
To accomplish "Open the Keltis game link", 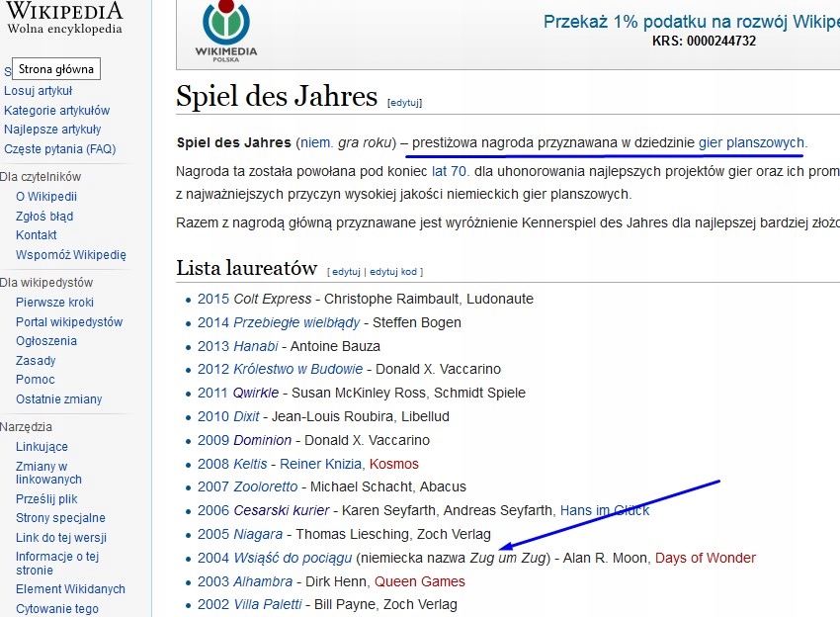I will point(250,464).
